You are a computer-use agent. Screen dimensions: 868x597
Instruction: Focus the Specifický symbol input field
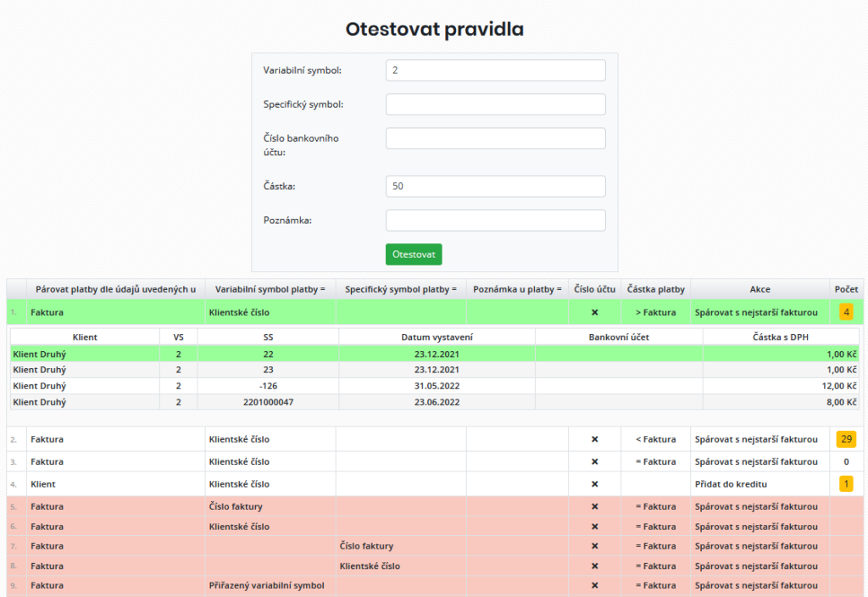[495, 103]
